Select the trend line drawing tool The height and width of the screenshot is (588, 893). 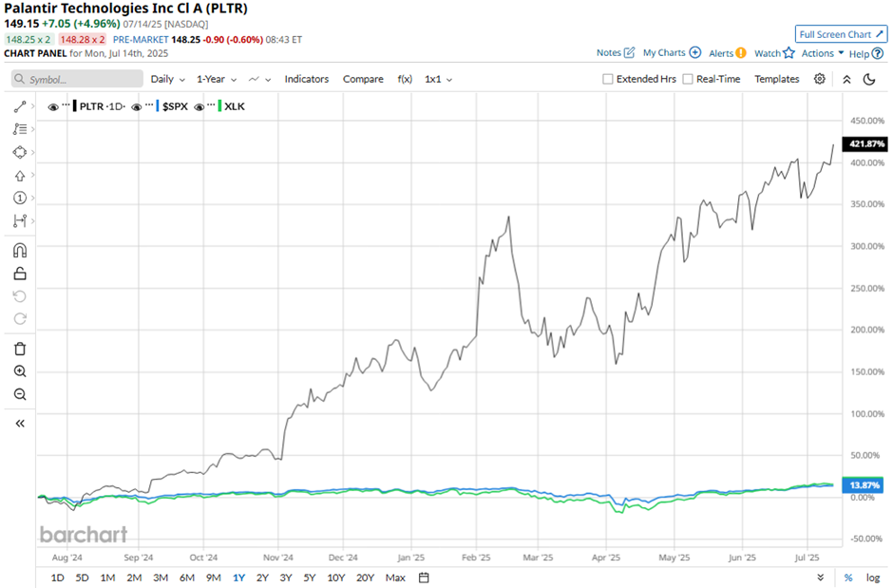tap(20, 106)
